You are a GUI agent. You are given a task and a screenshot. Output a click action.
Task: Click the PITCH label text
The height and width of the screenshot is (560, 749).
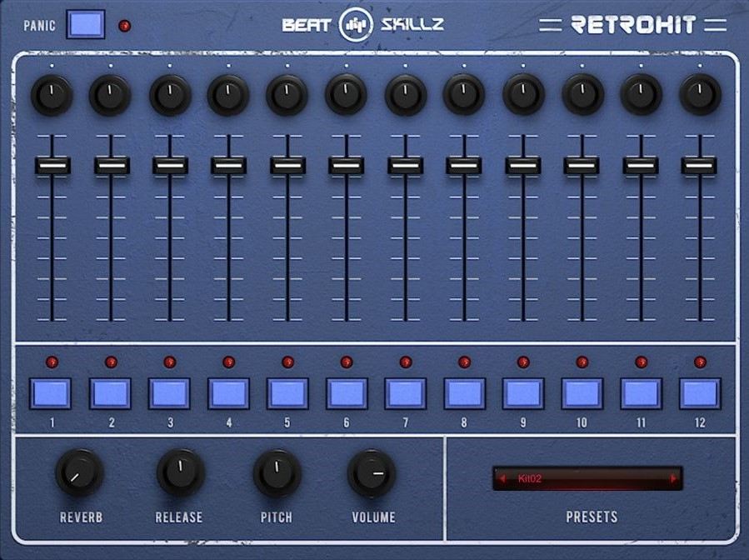coord(276,517)
